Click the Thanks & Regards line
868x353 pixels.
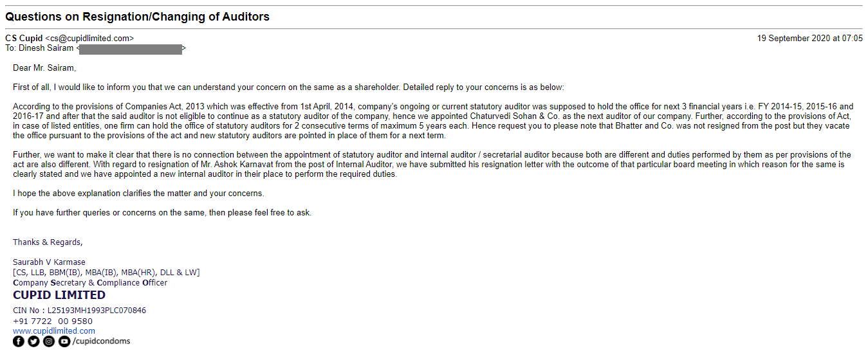[48, 242]
